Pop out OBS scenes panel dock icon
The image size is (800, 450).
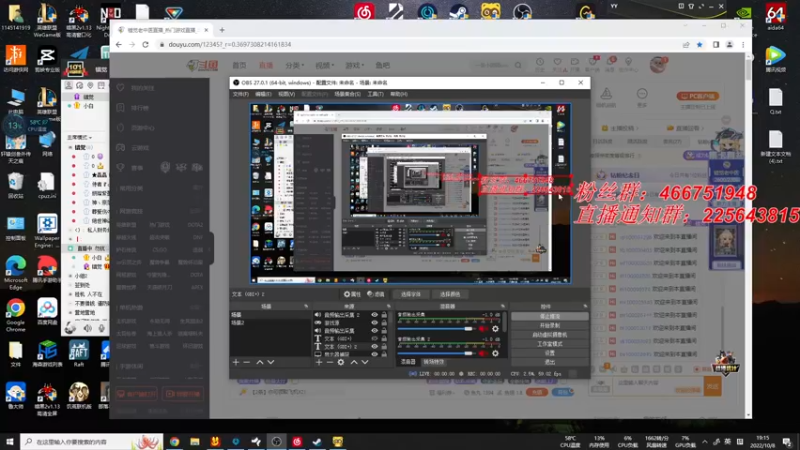click(x=306, y=306)
